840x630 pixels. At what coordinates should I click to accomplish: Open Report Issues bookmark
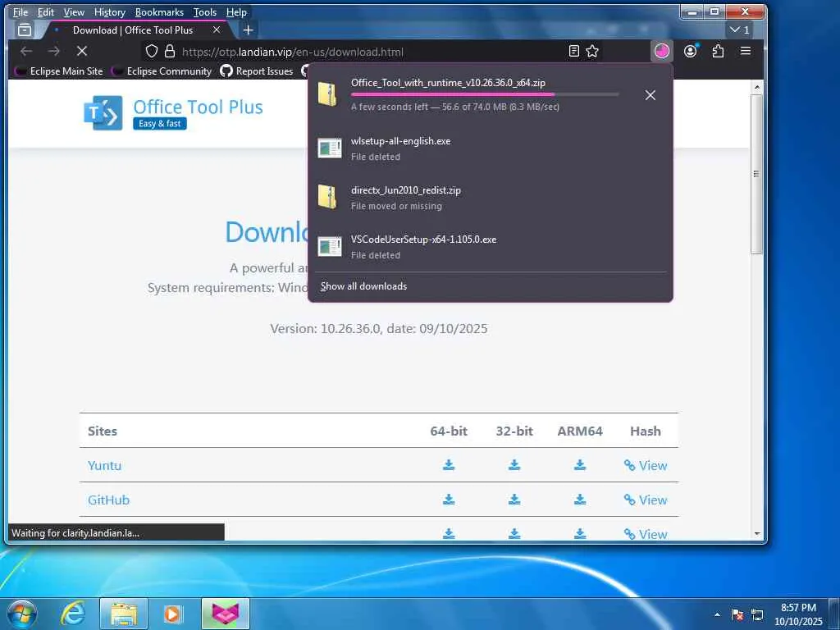point(257,71)
